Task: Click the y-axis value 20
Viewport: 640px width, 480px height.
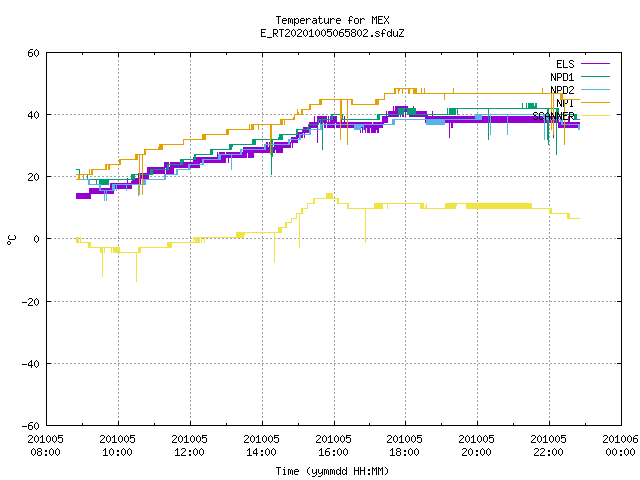Action: pyautogui.click(x=33, y=177)
